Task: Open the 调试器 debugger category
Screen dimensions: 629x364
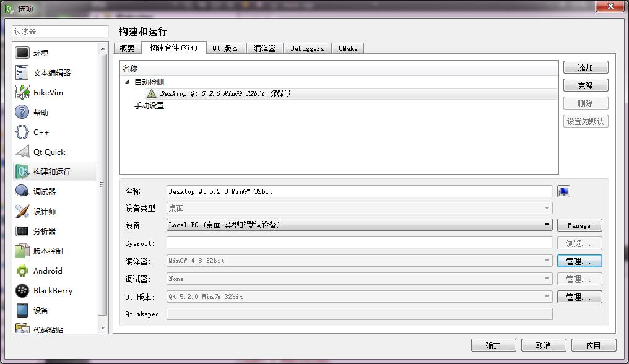Action: point(45,192)
